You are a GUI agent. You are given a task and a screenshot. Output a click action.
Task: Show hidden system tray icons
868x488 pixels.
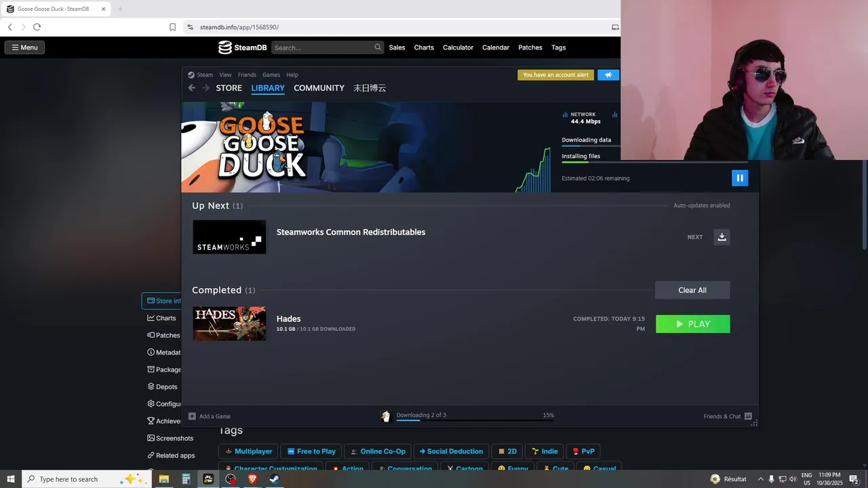coord(760,479)
